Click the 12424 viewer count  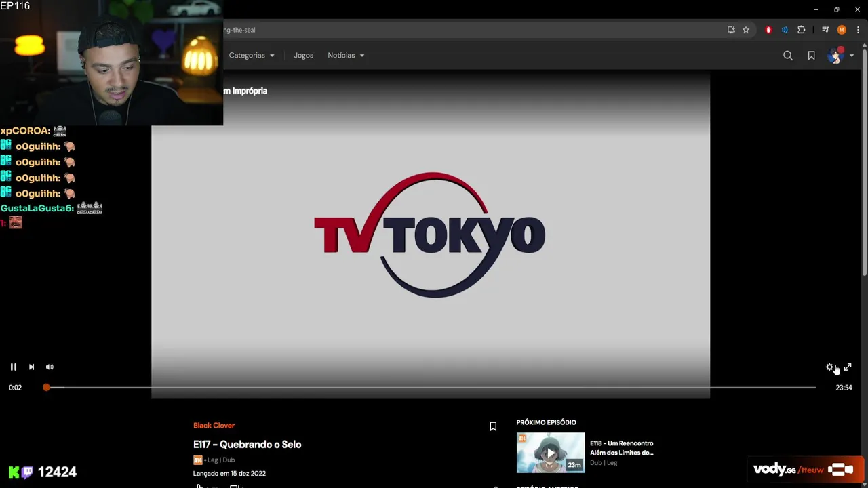click(57, 472)
